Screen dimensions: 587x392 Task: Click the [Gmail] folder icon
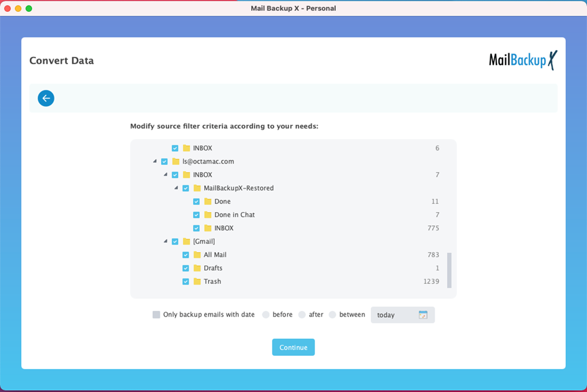[187, 242]
